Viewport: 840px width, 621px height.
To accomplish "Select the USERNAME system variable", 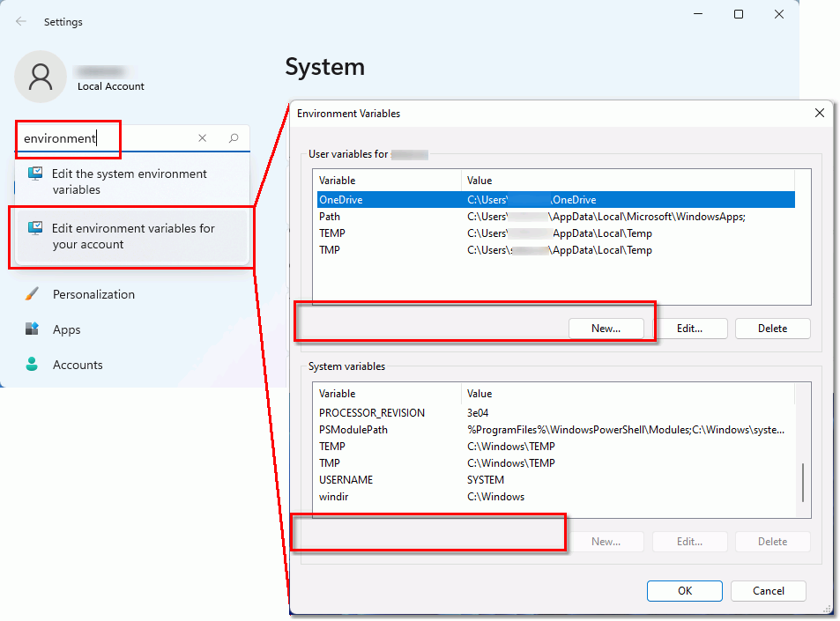I will [555, 480].
